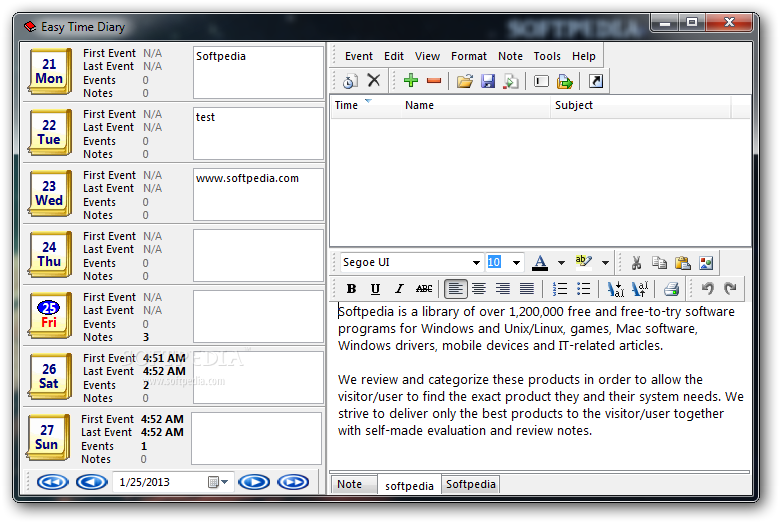Open the Edit menu
This screenshot has height=523, width=780.
tap(394, 56)
